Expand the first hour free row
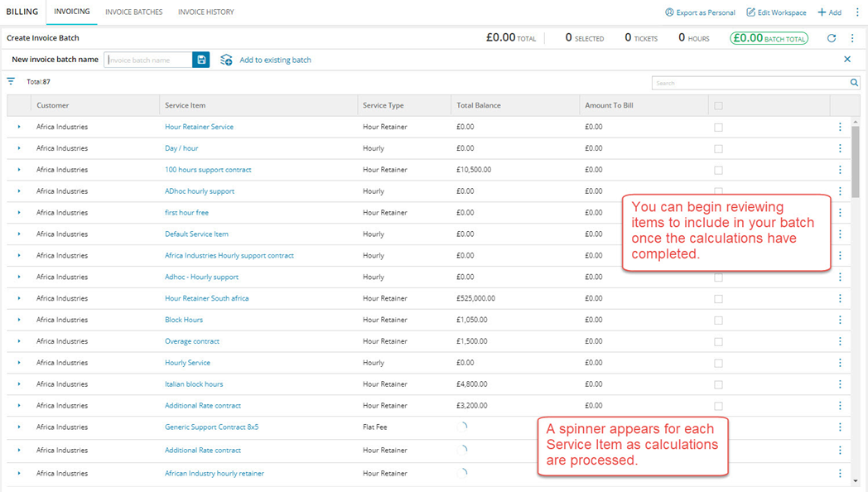Screen dimensions: 868x492 tap(19, 212)
